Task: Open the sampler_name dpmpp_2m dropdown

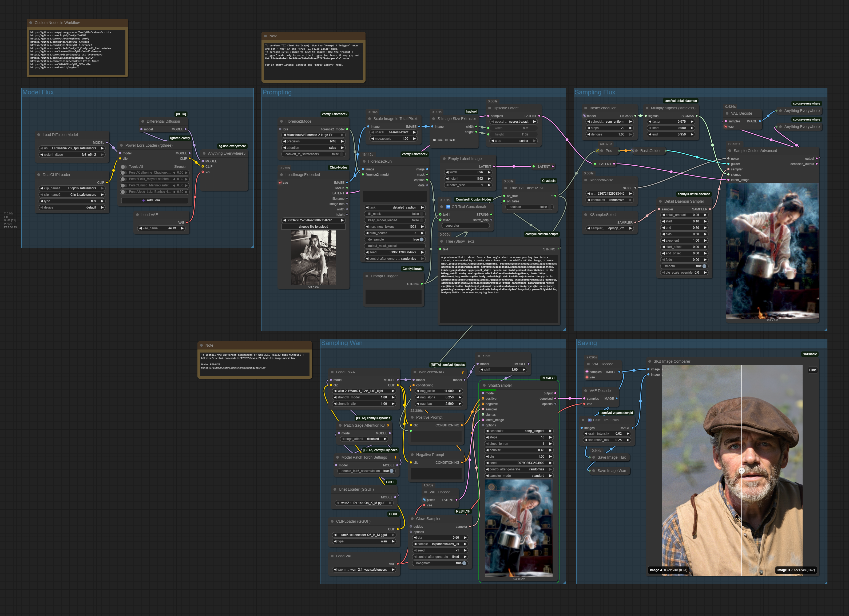Action: [610, 228]
